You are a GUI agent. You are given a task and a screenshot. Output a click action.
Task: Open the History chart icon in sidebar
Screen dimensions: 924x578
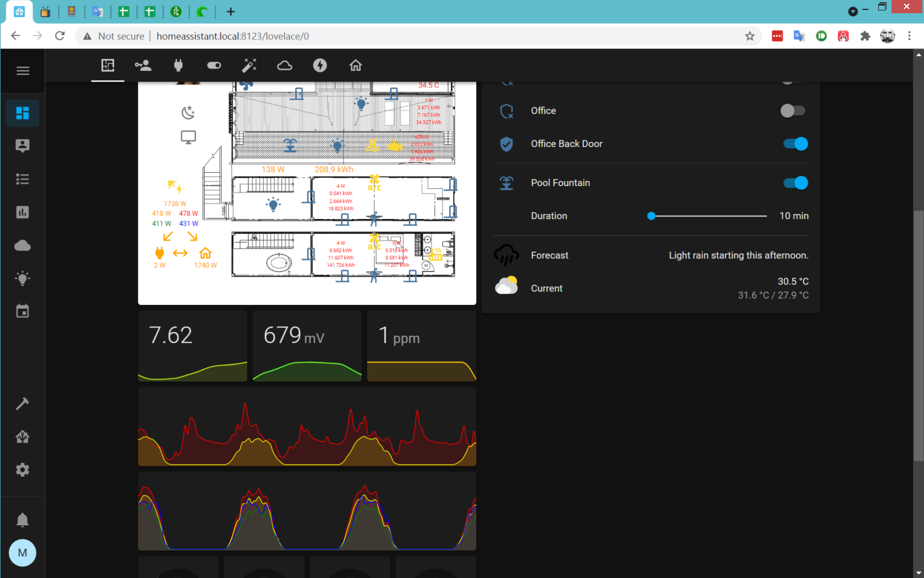tap(23, 212)
